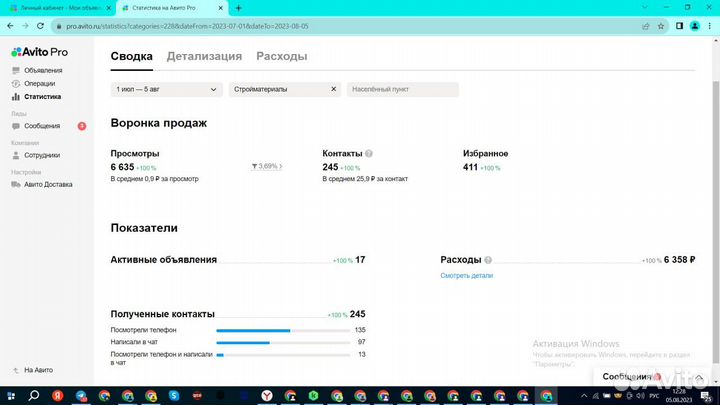Open the browser tab search dropdown
Image resolution: width=720 pixels, height=405 pixels.
click(x=645, y=7)
